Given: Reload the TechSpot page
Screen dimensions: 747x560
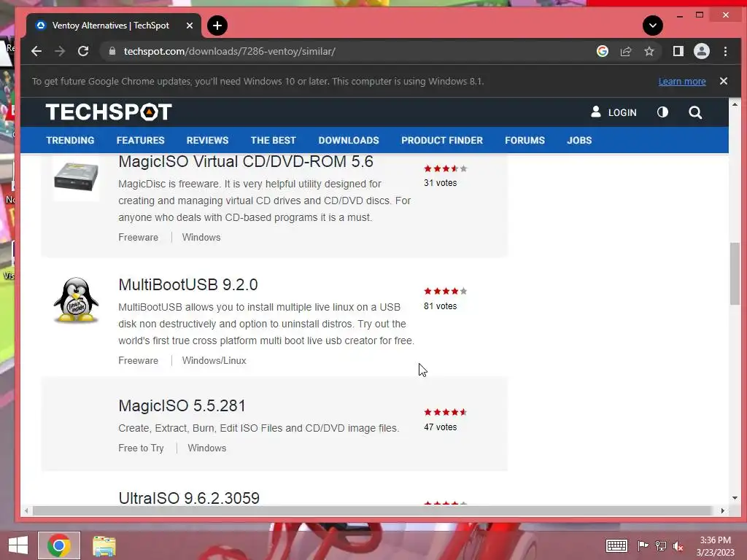Looking at the screenshot, I should tap(83, 52).
